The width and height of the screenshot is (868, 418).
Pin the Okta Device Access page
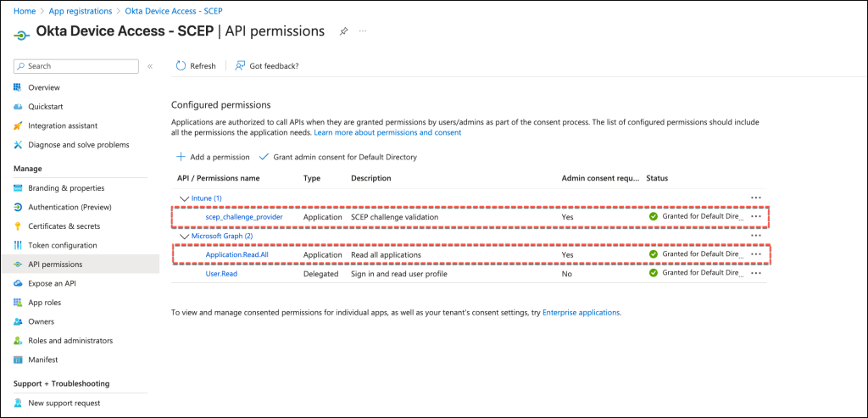(343, 31)
